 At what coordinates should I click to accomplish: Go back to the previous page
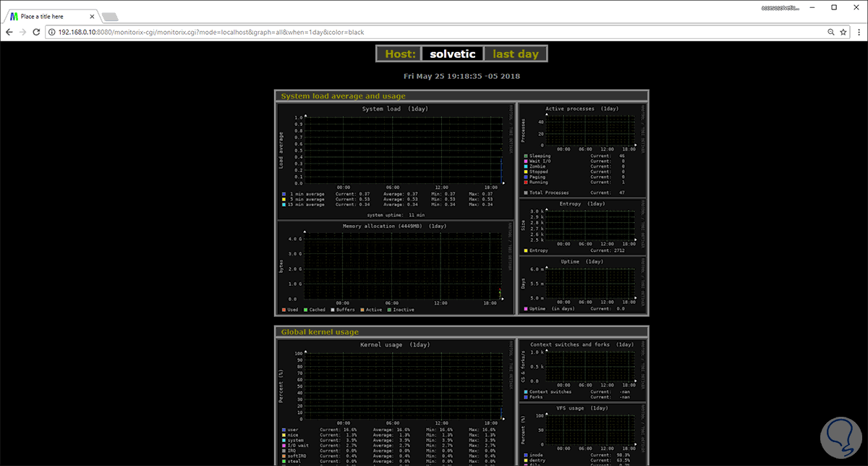(x=9, y=33)
